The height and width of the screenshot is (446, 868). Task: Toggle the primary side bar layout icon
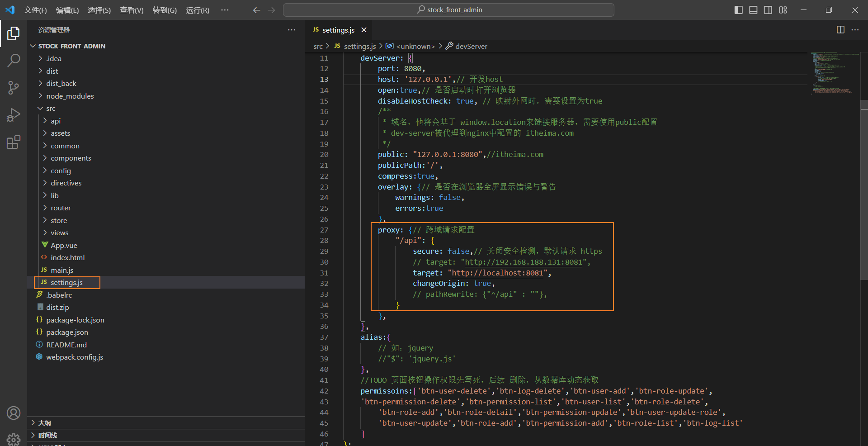click(739, 10)
